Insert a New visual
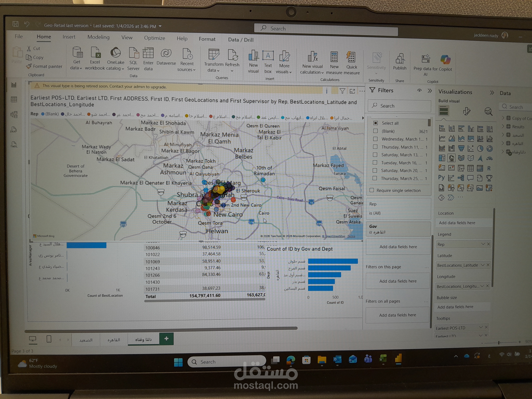 [x=253, y=56]
